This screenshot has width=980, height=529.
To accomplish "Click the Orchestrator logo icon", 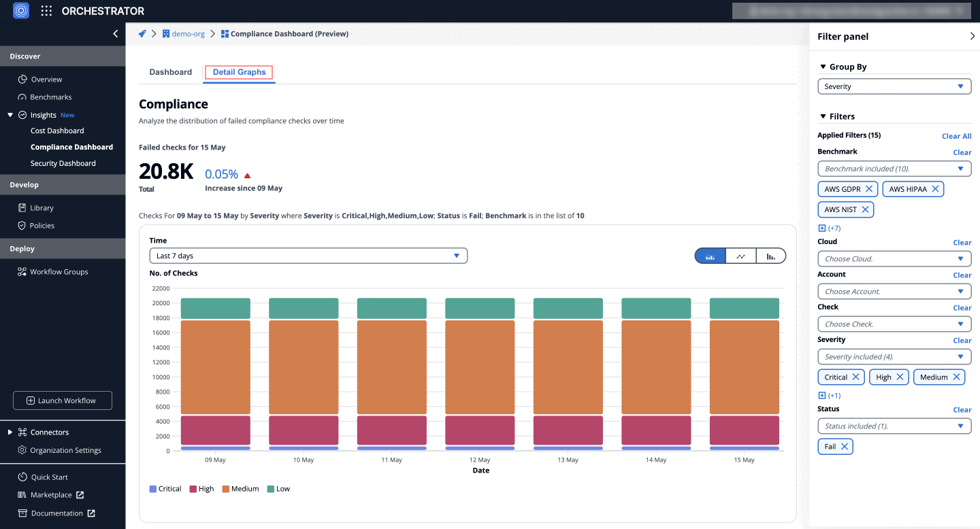I will (21, 11).
